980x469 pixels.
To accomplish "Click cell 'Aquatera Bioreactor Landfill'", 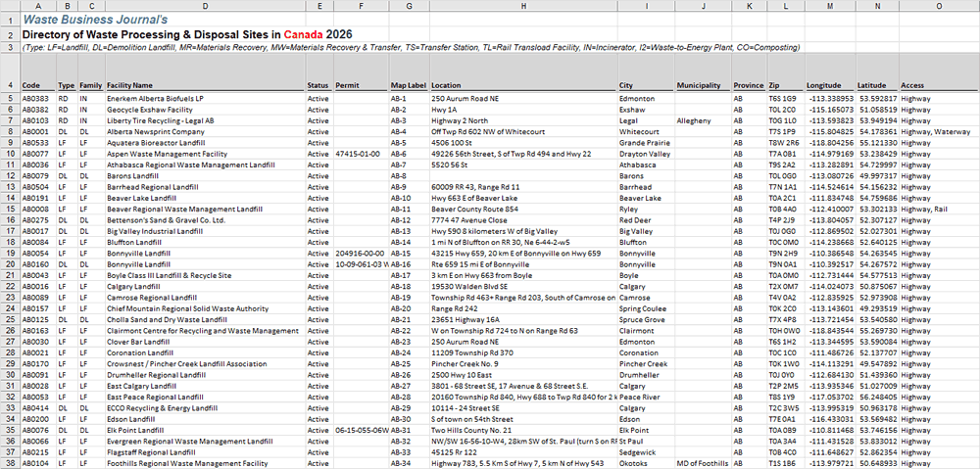I will (x=205, y=142).
